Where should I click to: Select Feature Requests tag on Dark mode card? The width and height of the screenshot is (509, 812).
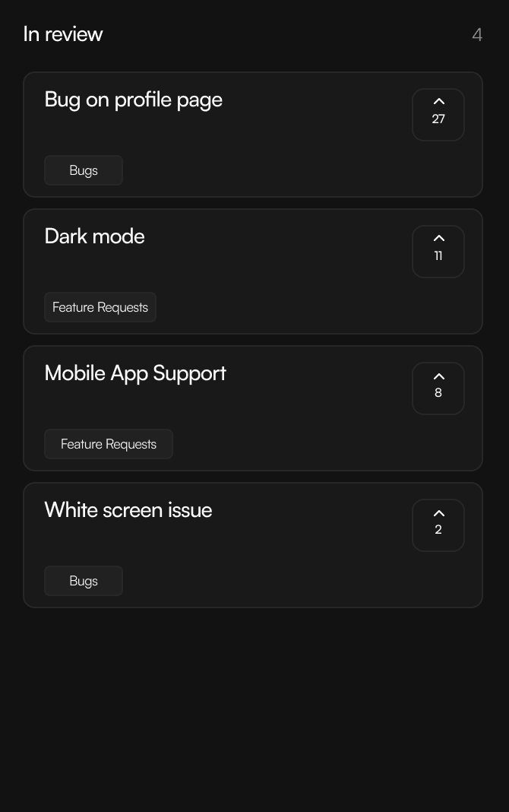click(100, 307)
